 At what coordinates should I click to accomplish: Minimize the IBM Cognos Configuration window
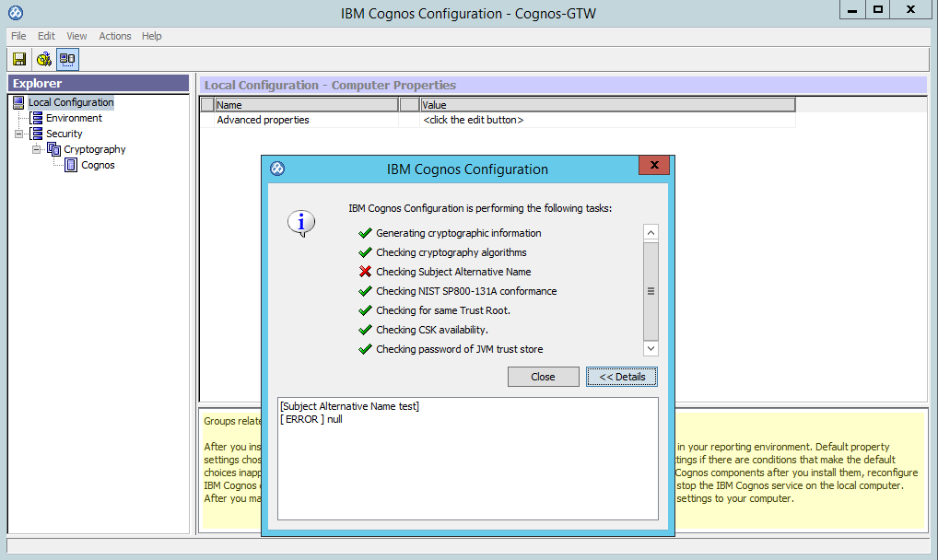point(852,9)
